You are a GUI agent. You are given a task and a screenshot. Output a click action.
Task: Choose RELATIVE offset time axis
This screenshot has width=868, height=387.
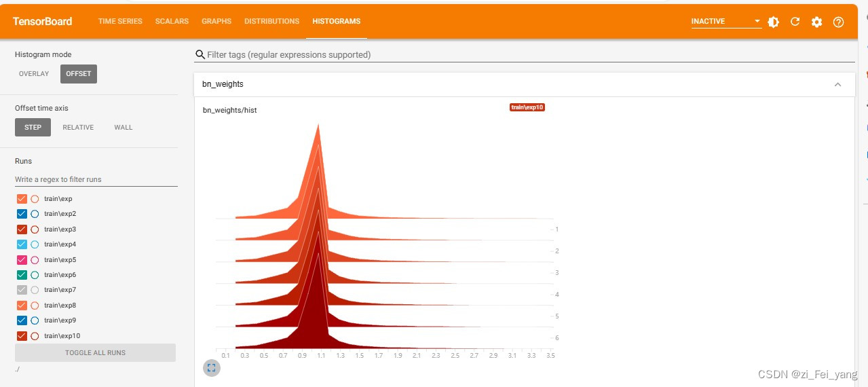click(78, 127)
